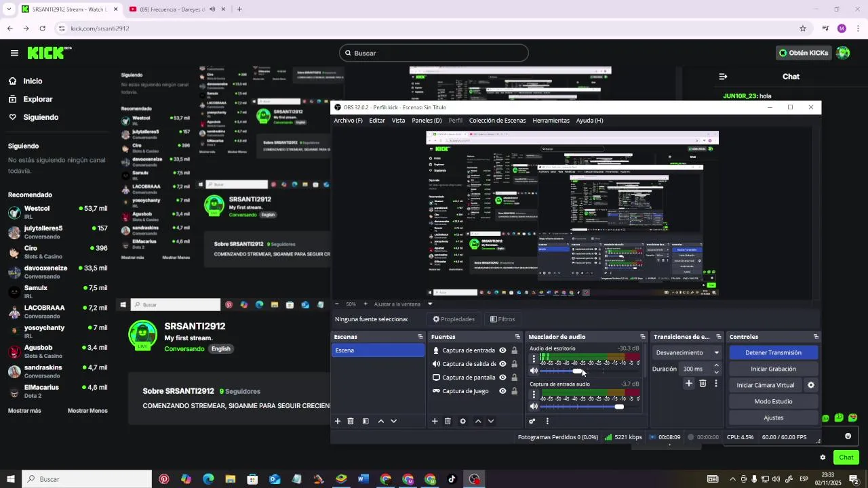Open transition properties three-dot menu
Viewport: 868px width, 488px height.
coord(715,384)
